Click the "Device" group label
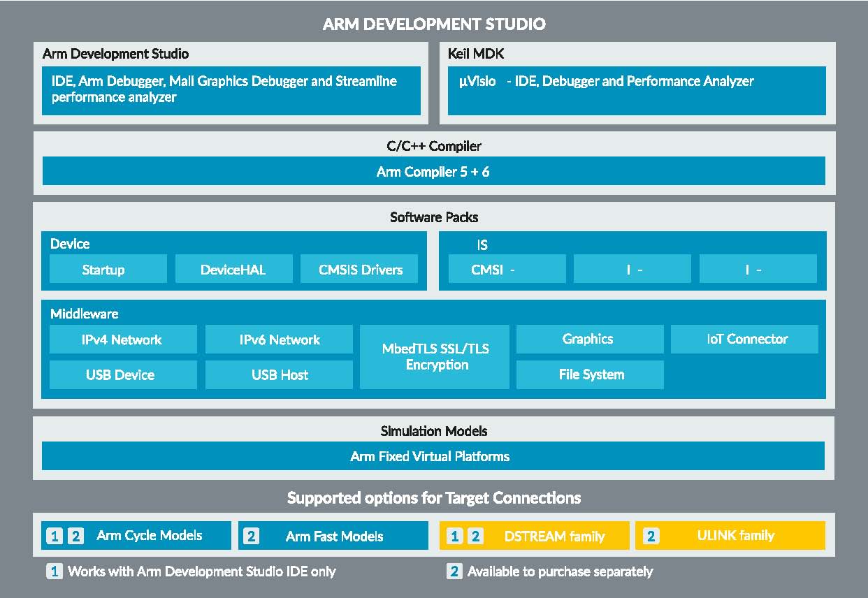The width and height of the screenshot is (868, 598). click(x=70, y=244)
